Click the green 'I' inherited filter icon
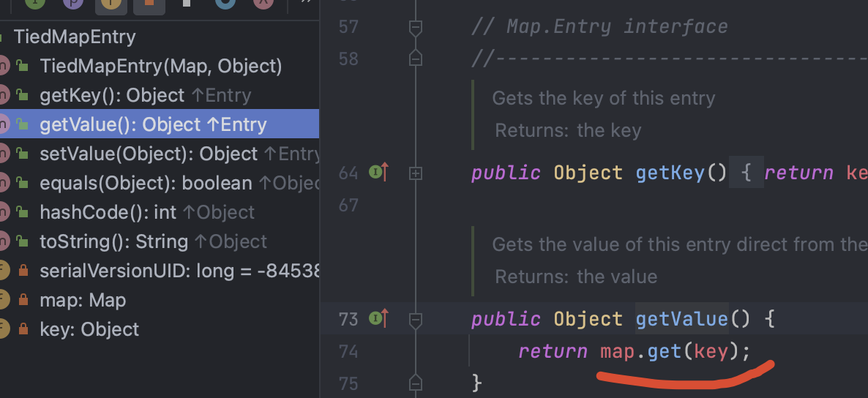This screenshot has width=868, height=398. click(34, 3)
